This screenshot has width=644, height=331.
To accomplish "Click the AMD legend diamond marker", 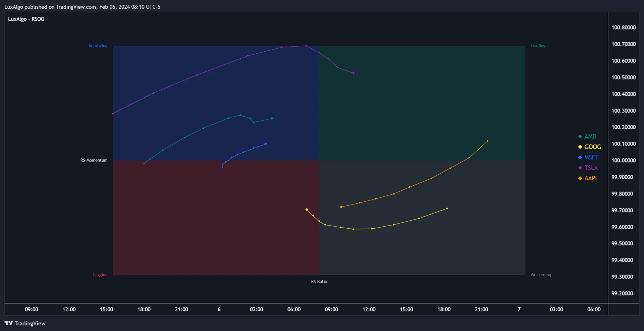I will 580,136.
